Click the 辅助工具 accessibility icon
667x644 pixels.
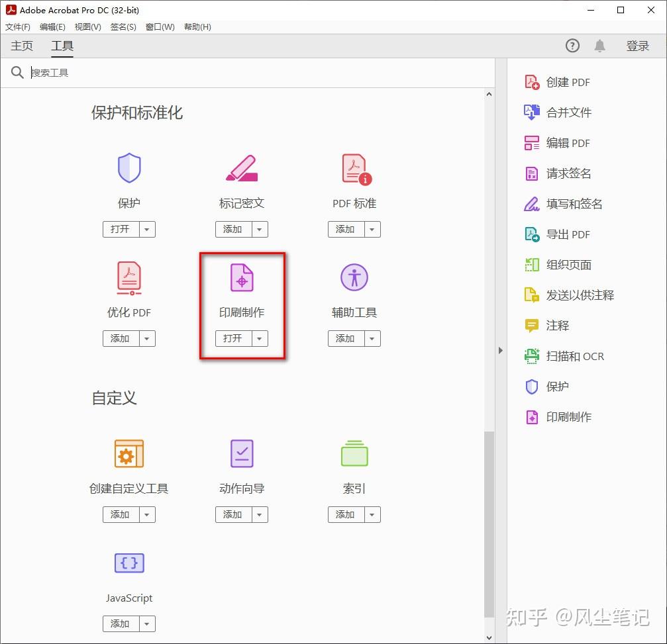click(354, 277)
